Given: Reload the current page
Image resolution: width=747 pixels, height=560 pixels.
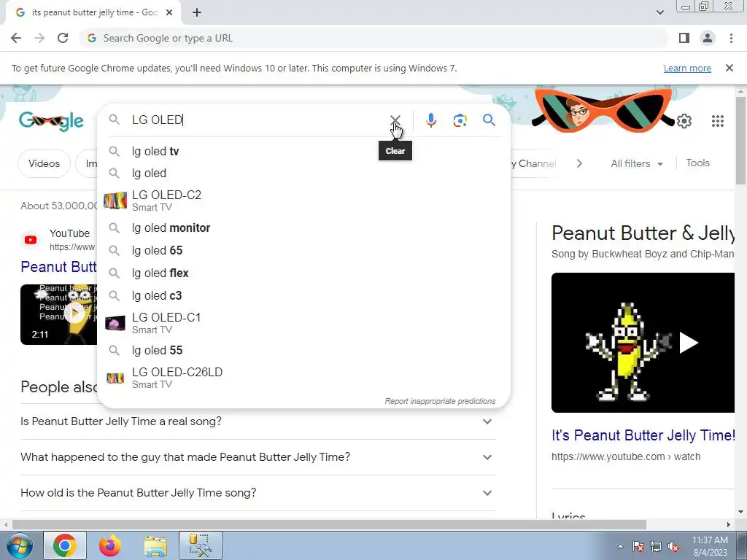Looking at the screenshot, I should point(63,38).
